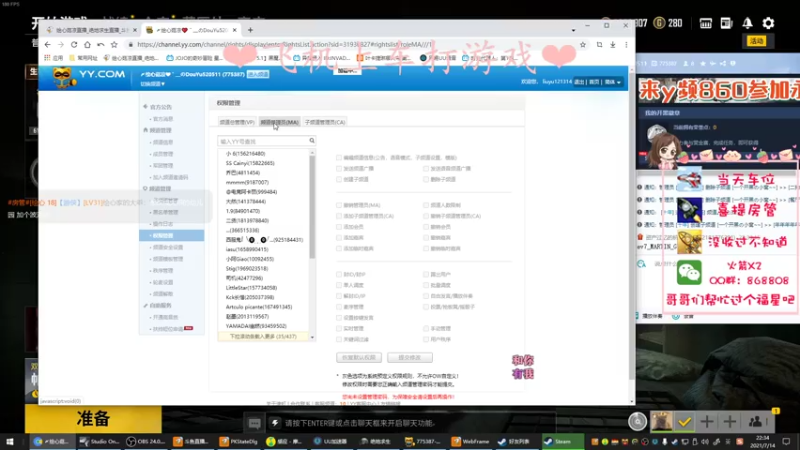The height and width of the screenshot is (450, 800).
Task: Click the scroll down arrow of user list
Action: (x=312, y=337)
